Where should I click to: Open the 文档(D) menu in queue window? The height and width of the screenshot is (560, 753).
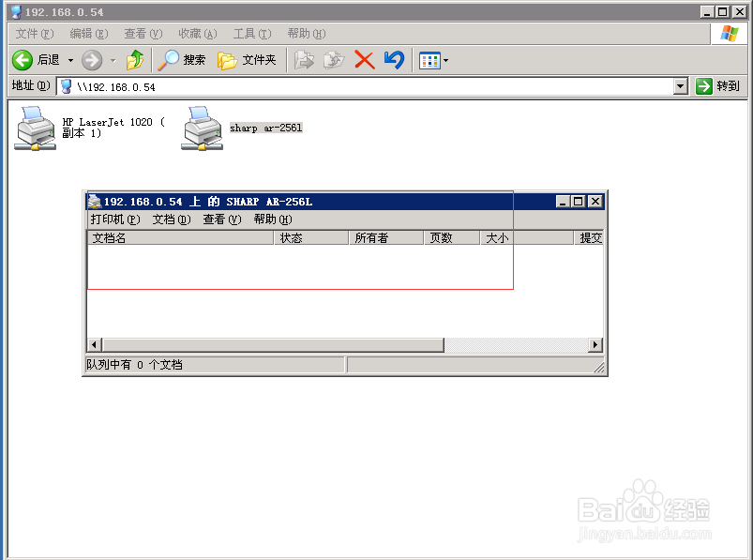coord(172,219)
